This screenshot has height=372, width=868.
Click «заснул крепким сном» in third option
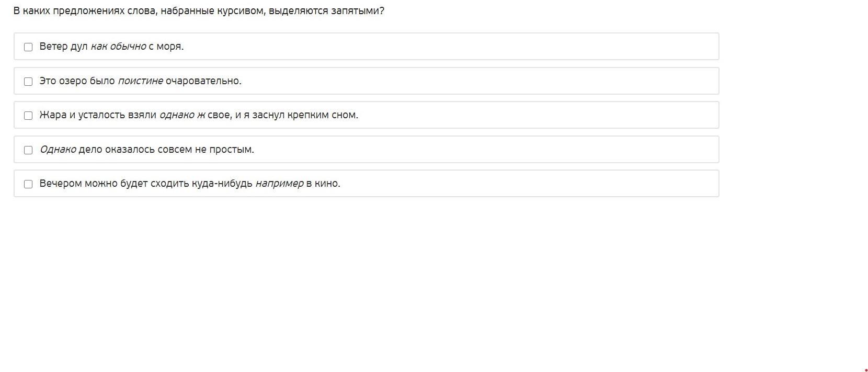pyautogui.click(x=305, y=115)
